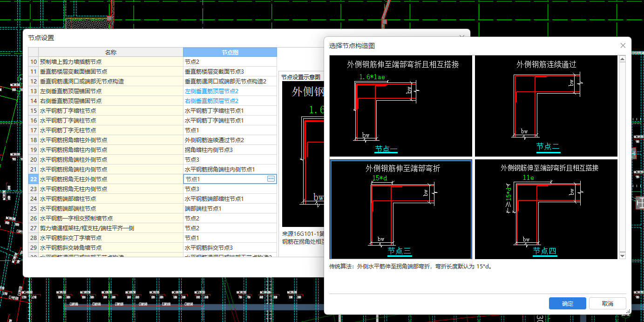Click cell 左侧垂直筋顶层节点2
Image resolution: width=644 pixels, height=322 pixels.
[x=230, y=91]
